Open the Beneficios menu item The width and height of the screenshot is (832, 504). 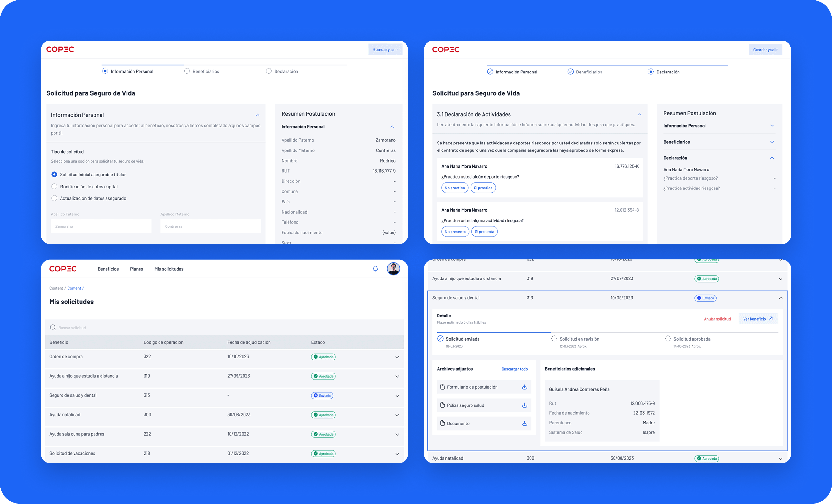[108, 269]
